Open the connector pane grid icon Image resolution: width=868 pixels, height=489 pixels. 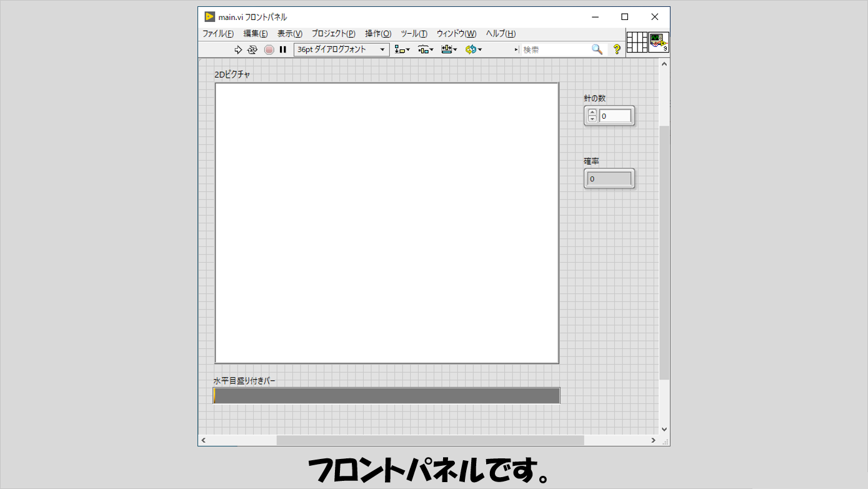637,43
